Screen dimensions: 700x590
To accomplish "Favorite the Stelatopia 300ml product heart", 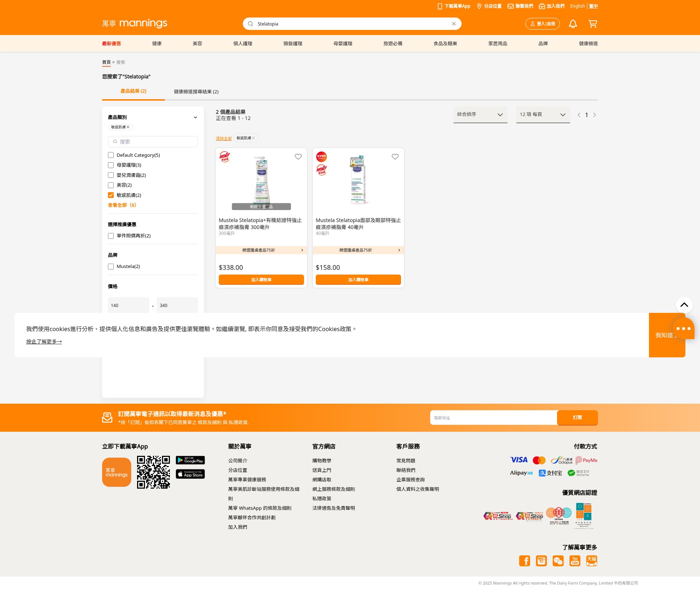I will click(298, 156).
